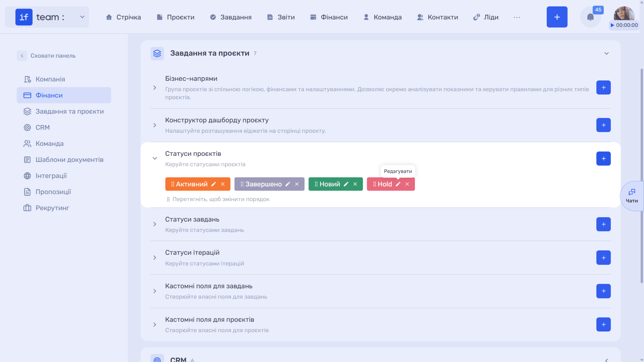Open the user avatar profile menu
Image resolution: width=644 pixels, height=362 pixels.
(624, 13)
